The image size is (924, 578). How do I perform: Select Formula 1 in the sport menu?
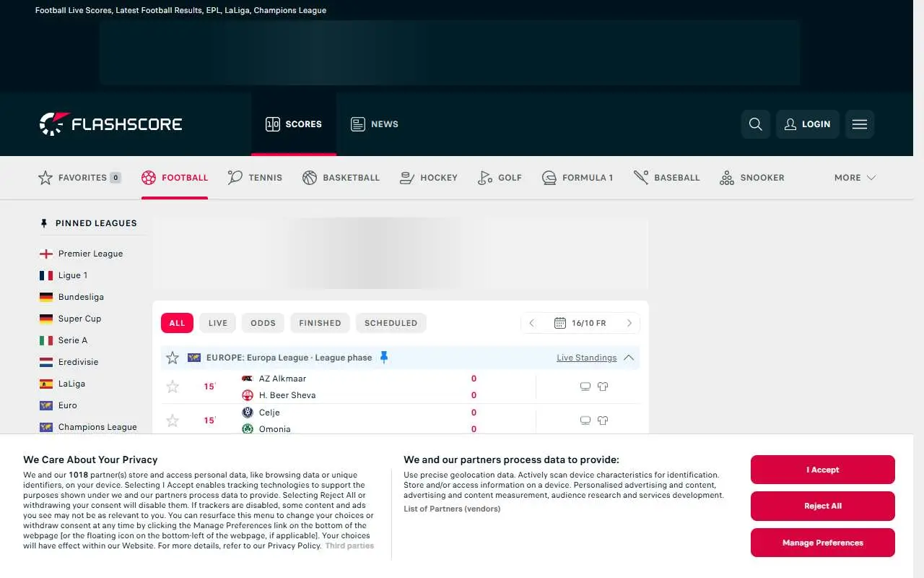(x=577, y=178)
